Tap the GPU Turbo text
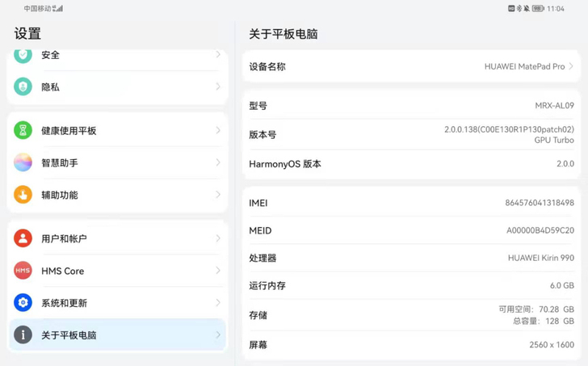The width and height of the screenshot is (588, 366). (554, 140)
